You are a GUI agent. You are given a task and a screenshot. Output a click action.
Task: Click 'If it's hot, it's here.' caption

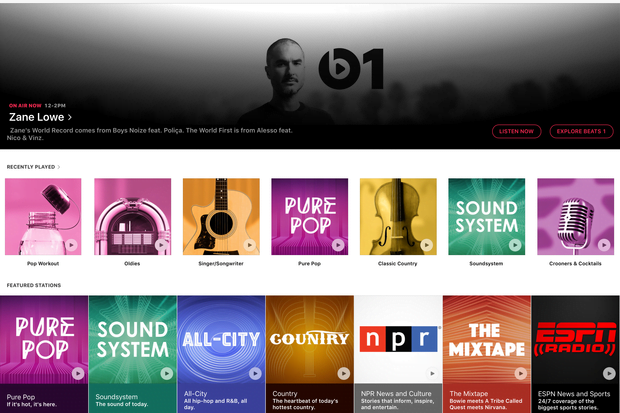click(32, 404)
